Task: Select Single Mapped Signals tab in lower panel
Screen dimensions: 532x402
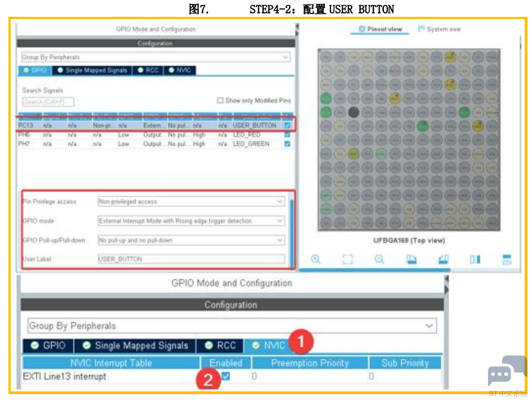Action: 135,345
